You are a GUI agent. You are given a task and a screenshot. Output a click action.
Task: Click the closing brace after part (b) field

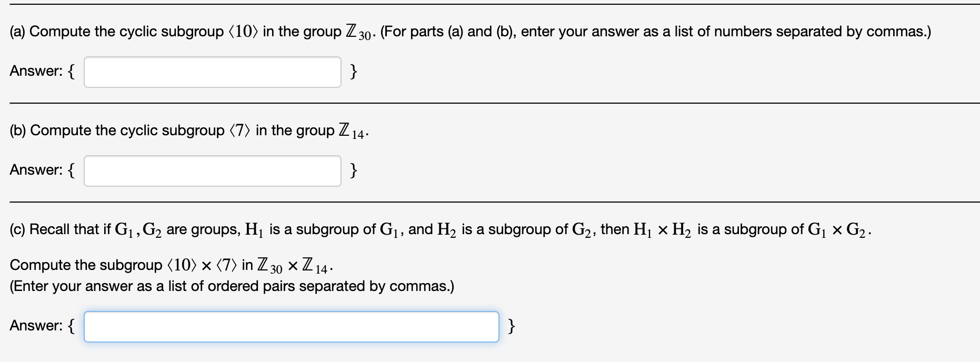[353, 169]
